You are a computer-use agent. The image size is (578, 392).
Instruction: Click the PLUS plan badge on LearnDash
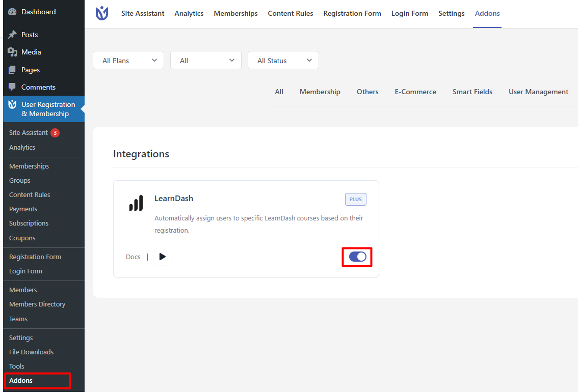click(355, 199)
